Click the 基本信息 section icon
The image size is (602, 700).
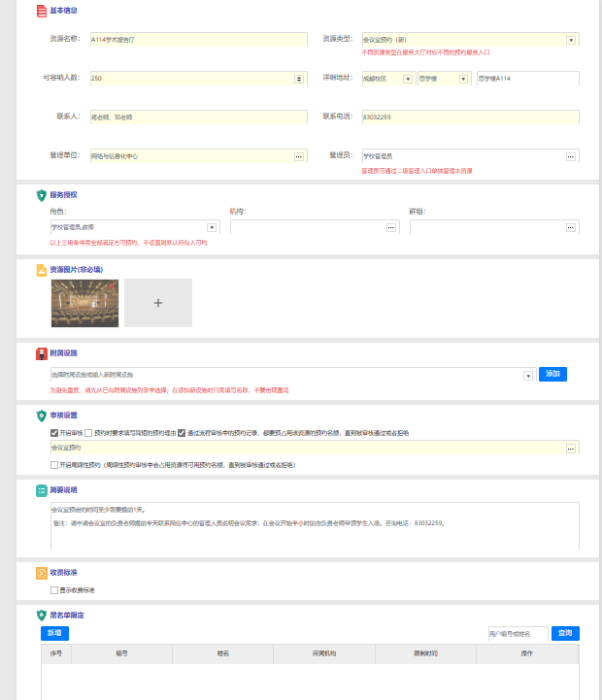[41, 11]
